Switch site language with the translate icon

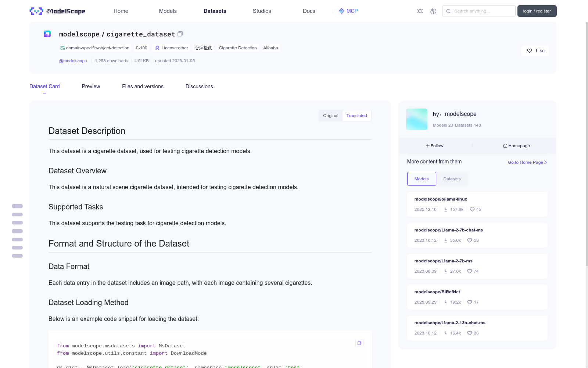(433, 11)
